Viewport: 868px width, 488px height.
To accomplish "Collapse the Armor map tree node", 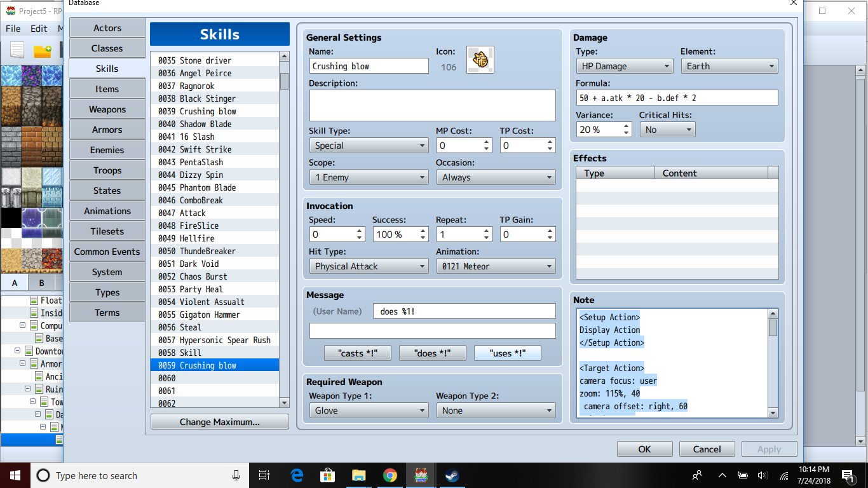I will [23, 364].
